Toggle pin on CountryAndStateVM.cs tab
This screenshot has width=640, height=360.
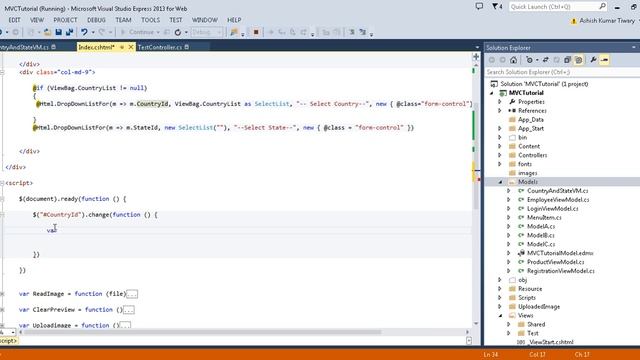53,47
